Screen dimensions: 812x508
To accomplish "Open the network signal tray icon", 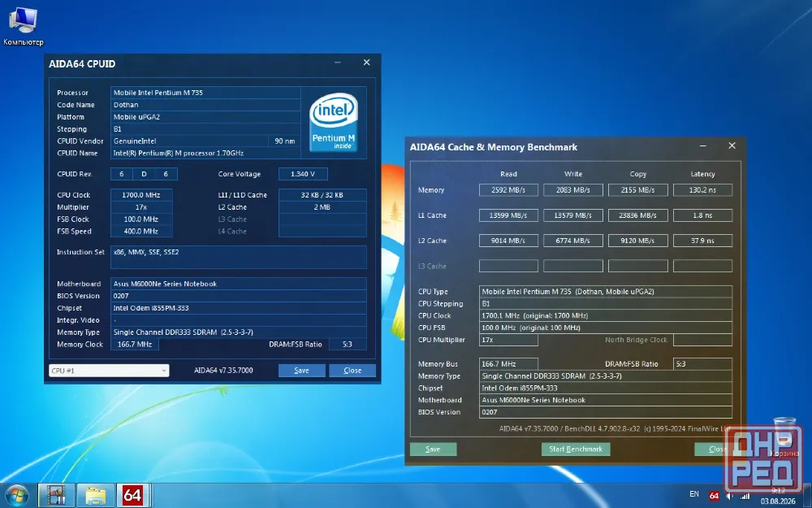I will (745, 496).
